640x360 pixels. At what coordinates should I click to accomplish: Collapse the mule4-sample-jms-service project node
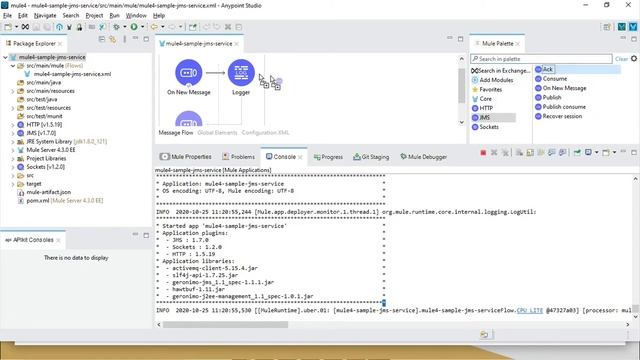pos(5,57)
